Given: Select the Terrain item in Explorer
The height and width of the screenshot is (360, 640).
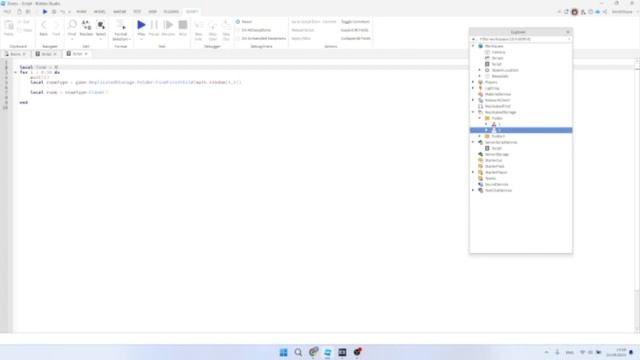Looking at the screenshot, I should point(497,58).
